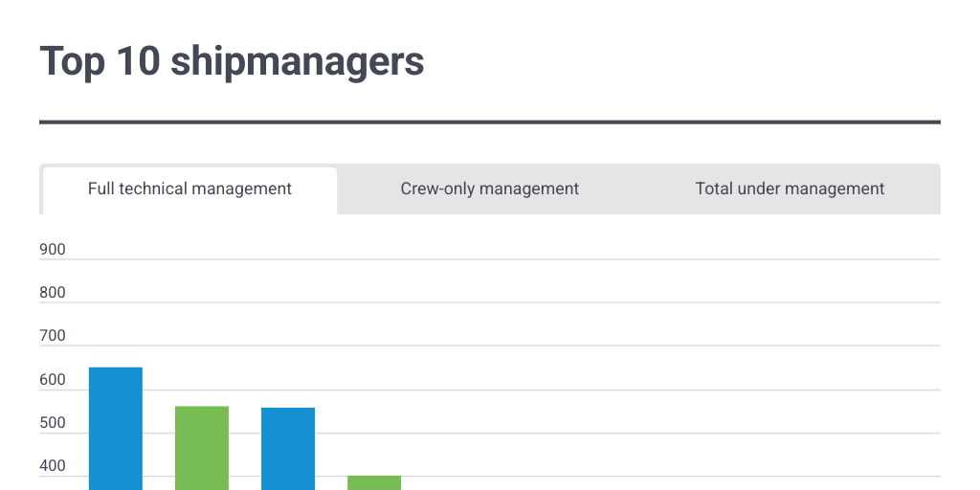Select the Full technical management tab
The height and width of the screenshot is (490, 980).
tap(189, 189)
